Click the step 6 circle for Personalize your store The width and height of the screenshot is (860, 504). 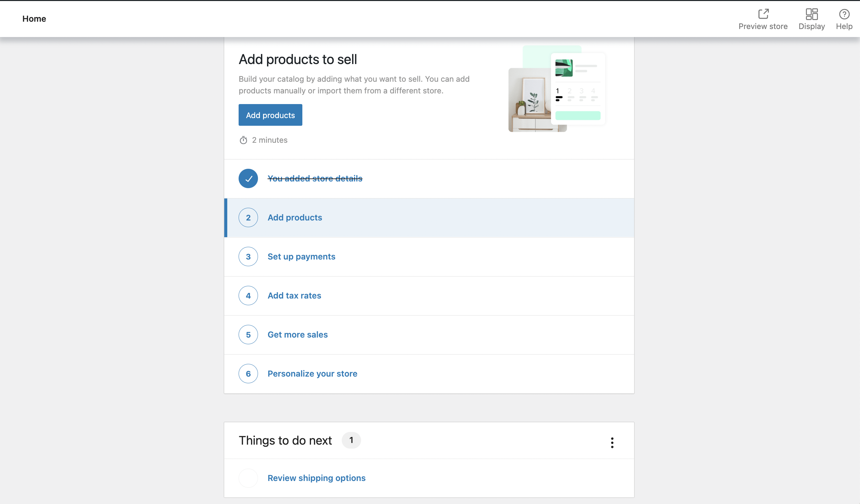[x=248, y=373]
